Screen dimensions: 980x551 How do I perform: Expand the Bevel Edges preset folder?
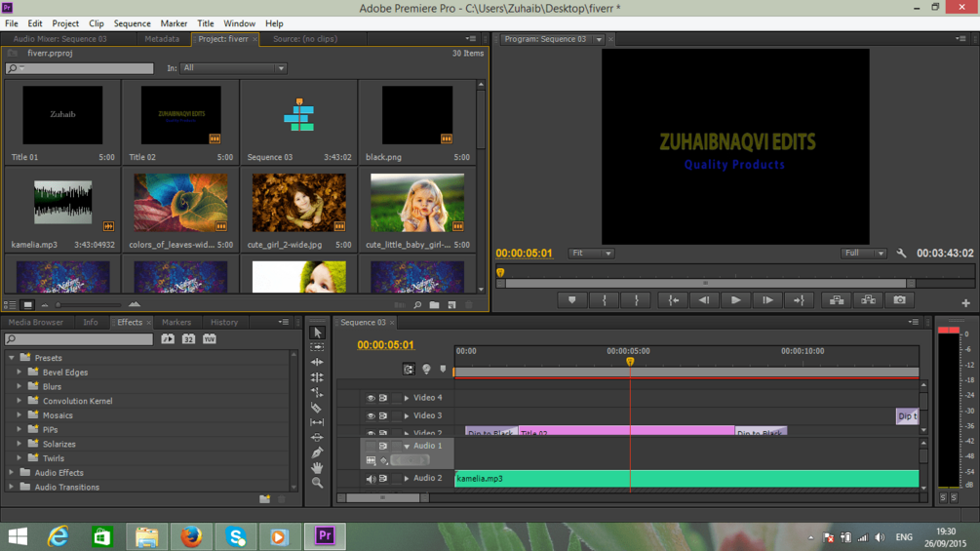tap(20, 373)
